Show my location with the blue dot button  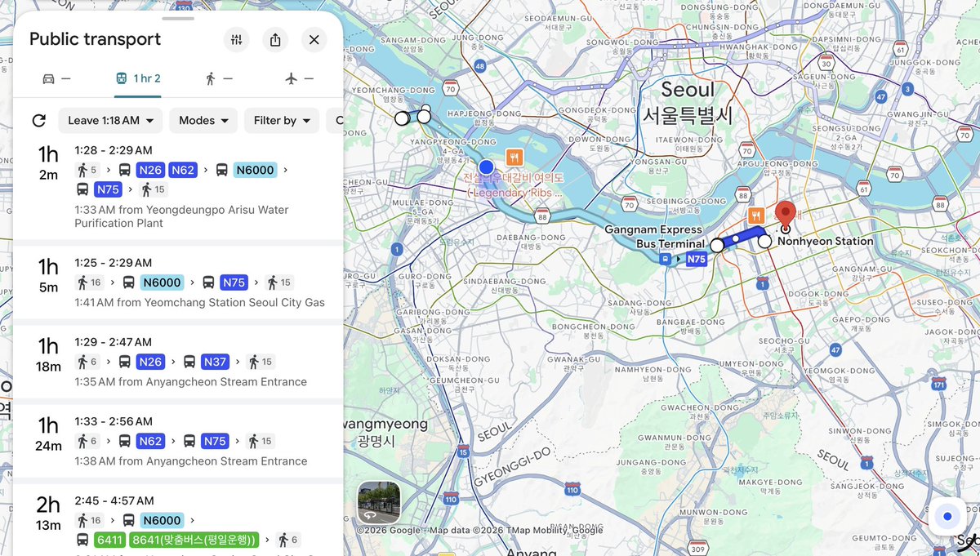[947, 517]
